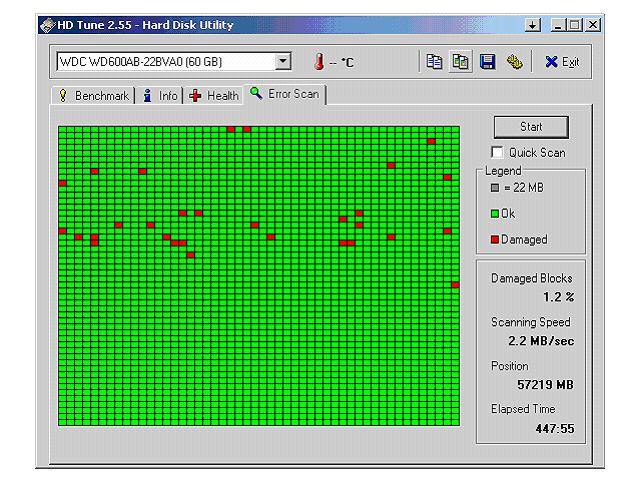Click the thermometer temperature icon
Image resolution: width=640 pixels, height=480 pixels.
pos(320,62)
